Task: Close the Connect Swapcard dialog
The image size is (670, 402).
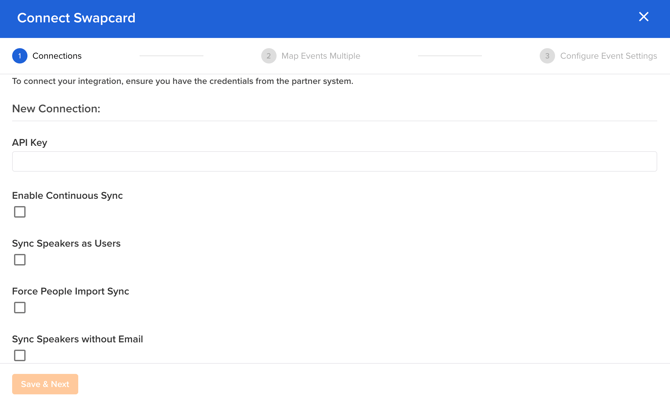Action: pyautogui.click(x=643, y=17)
